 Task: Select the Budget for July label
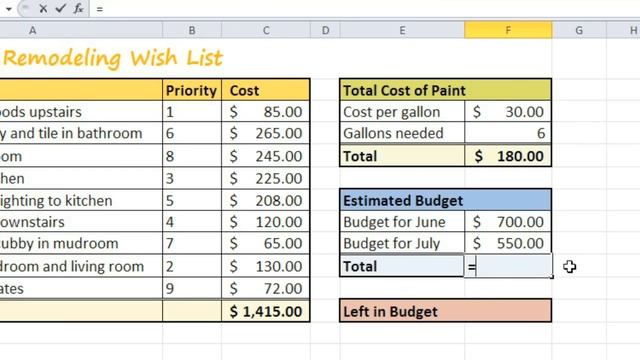click(x=402, y=243)
